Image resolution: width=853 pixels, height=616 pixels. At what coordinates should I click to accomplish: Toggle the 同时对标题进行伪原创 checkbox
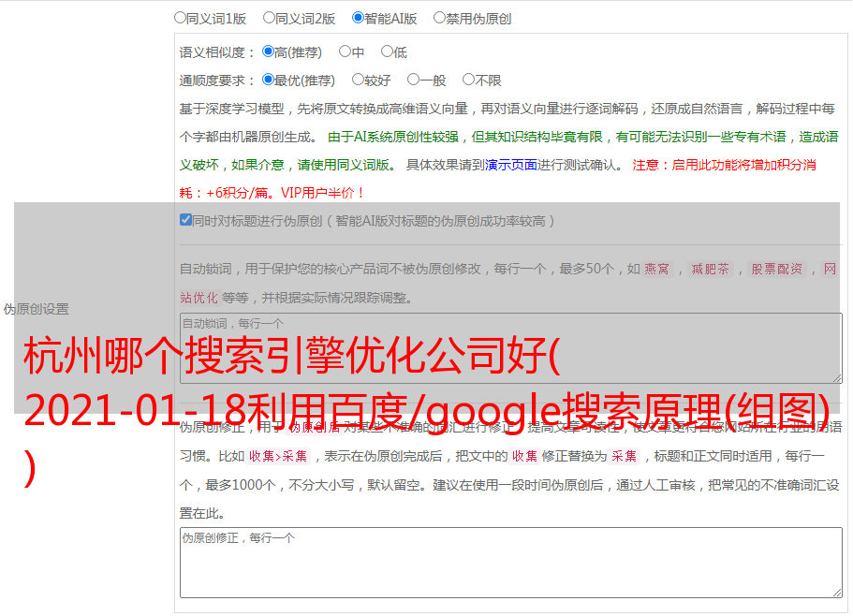click(x=185, y=220)
